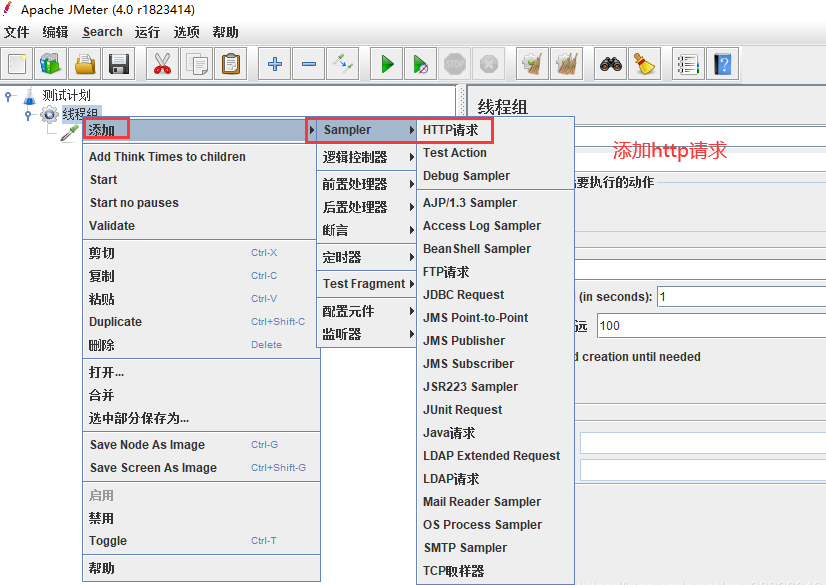Click the New test plan toolbar icon
The height and width of the screenshot is (585, 826).
tap(17, 64)
